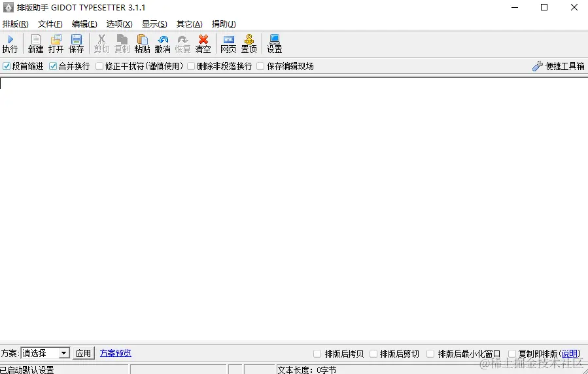Toggle the 段首缩进 checkbox
Viewport: 588px width, 374px height.
(7, 66)
